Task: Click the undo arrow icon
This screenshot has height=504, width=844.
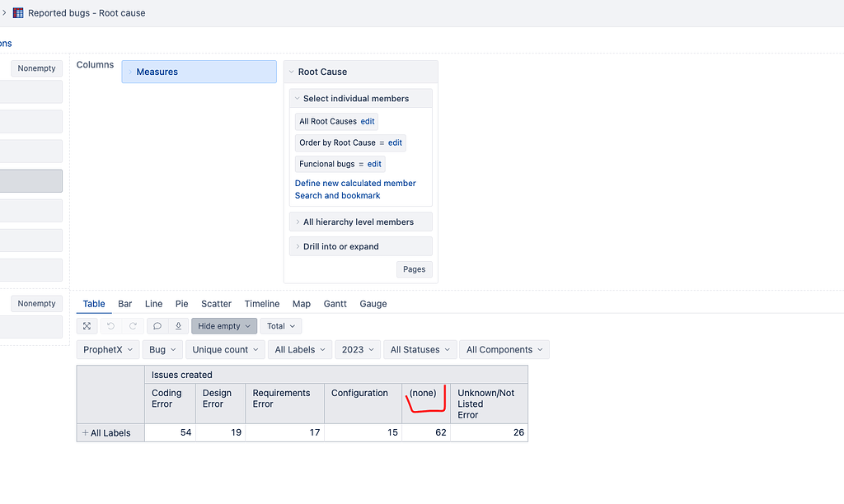Action: point(111,326)
